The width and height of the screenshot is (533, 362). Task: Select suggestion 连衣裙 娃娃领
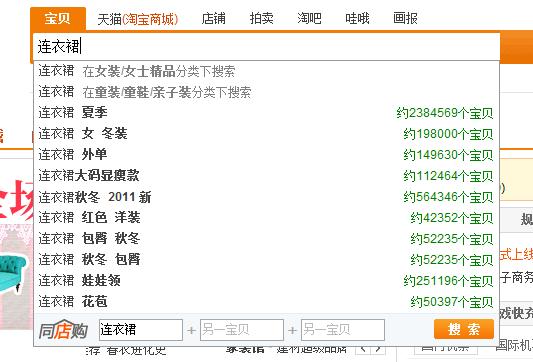pos(266,281)
